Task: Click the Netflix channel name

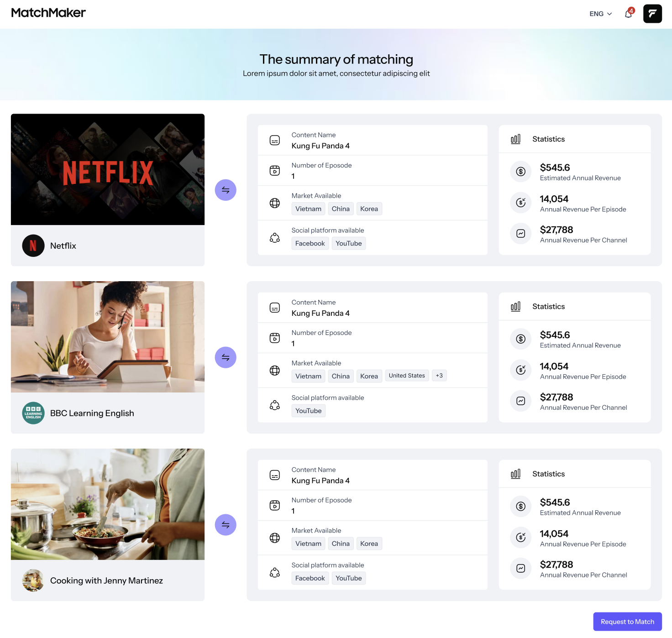Action: 63,246
